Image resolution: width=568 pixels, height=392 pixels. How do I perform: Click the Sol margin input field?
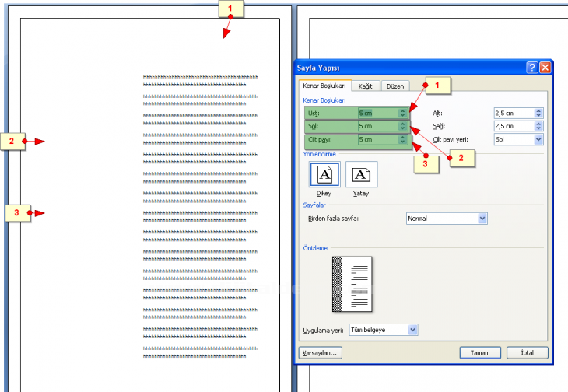(378, 126)
